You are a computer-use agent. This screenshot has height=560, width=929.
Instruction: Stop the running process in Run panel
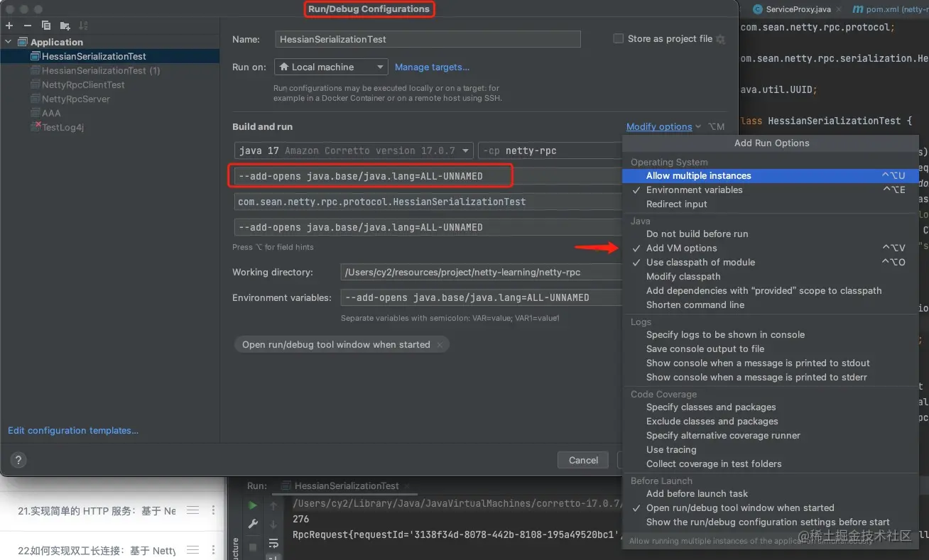tap(253, 547)
